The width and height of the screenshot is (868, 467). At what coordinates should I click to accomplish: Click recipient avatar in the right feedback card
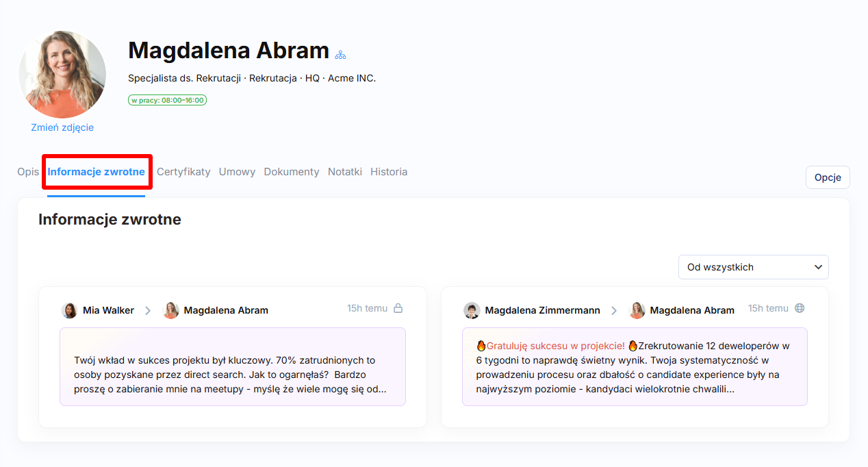pos(637,310)
